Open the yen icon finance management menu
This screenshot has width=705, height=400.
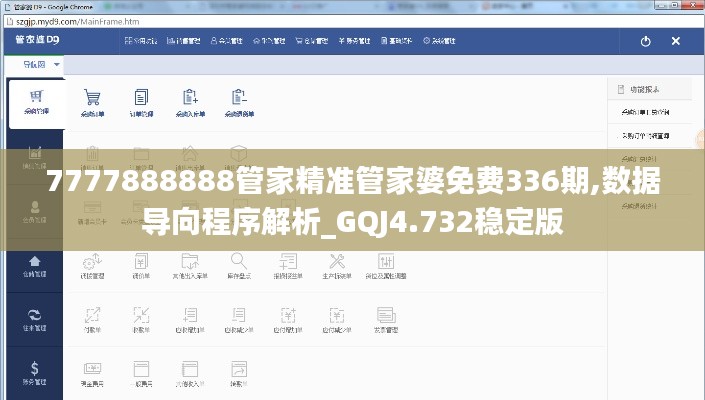(354, 41)
